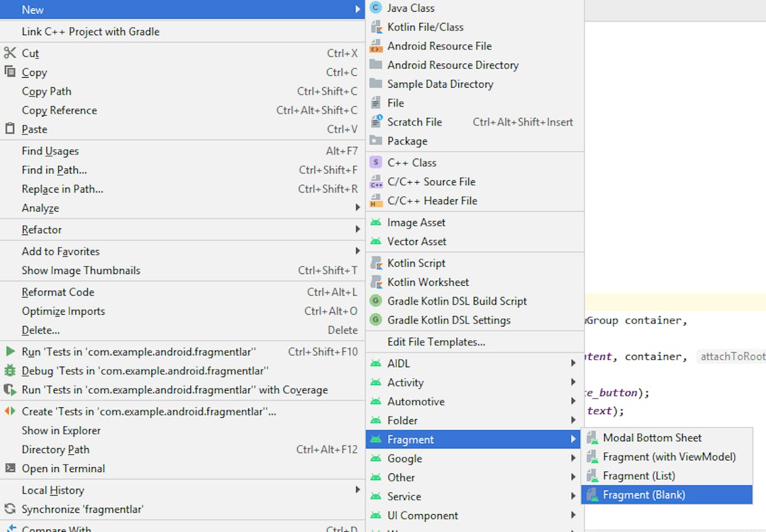
Task: Click the Create Tests icon
Action: [x=10, y=411]
